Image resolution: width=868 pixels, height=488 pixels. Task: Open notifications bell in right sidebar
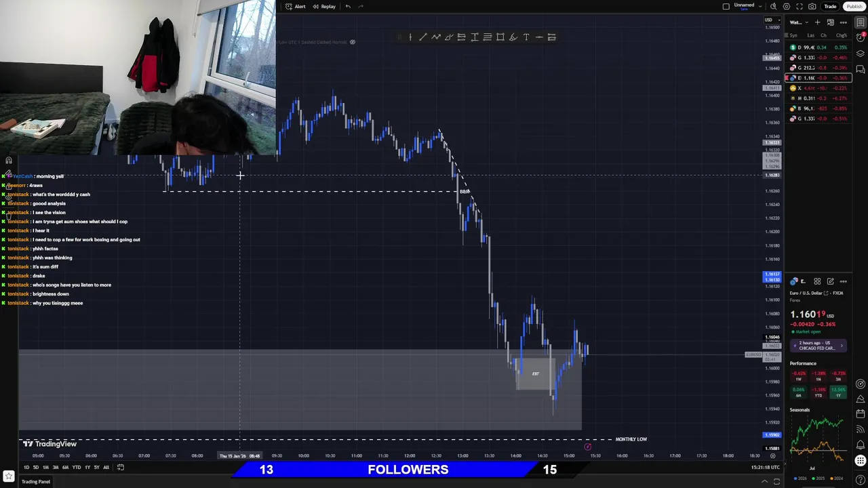(861, 445)
